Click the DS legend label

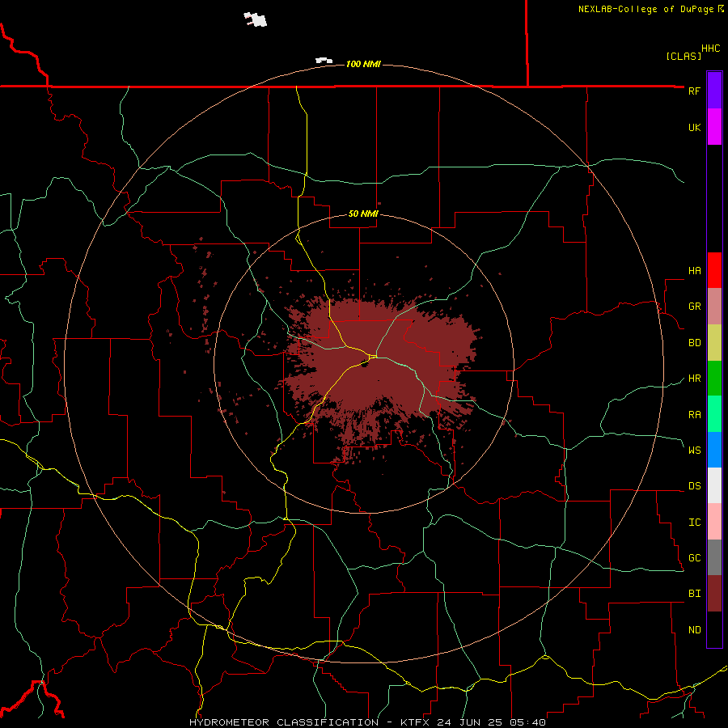(694, 485)
